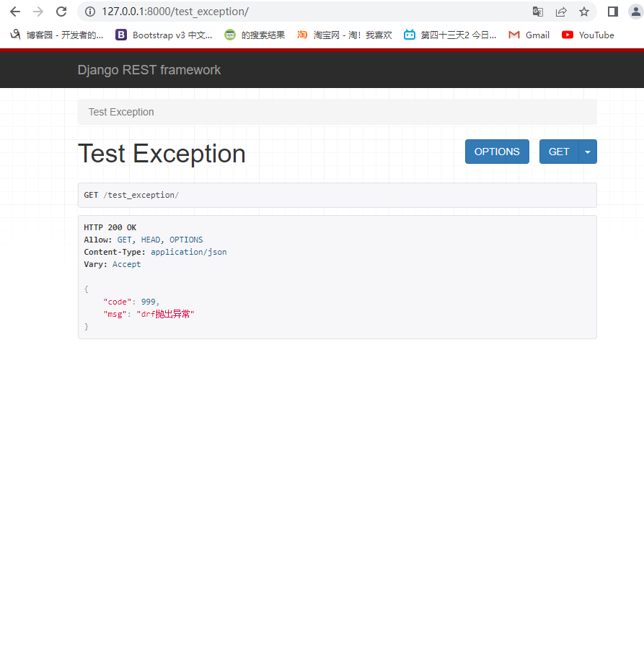The width and height of the screenshot is (644, 656).
Task: Go back with the browser back arrow
Action: tap(15, 12)
